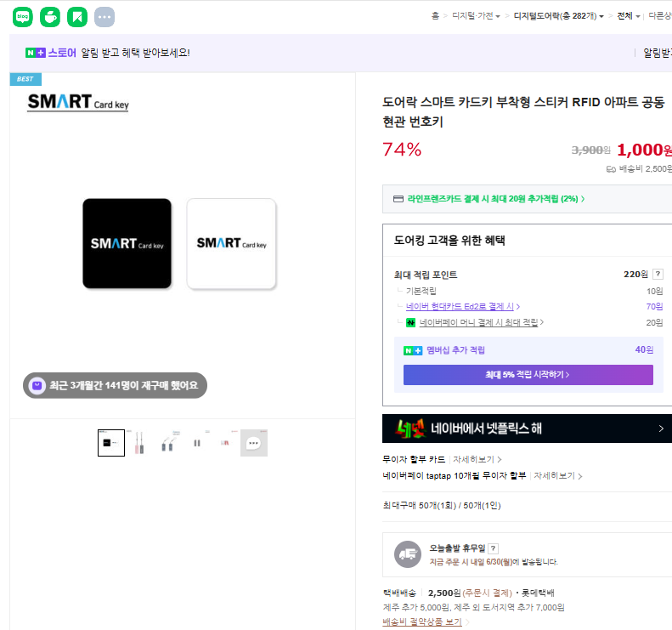Click the N+ membership badge icon
This screenshot has width=672, height=630.
(x=413, y=351)
